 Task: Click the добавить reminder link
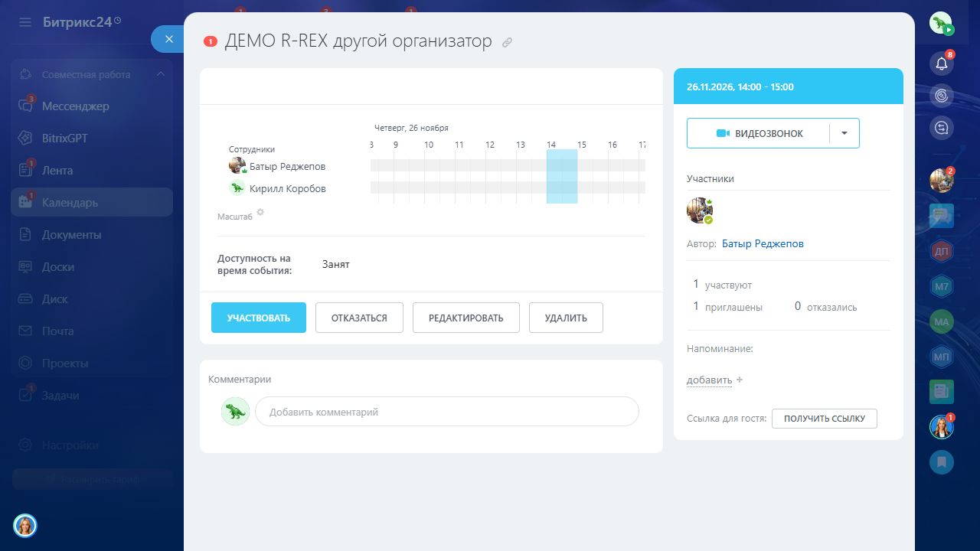pyautogui.click(x=709, y=380)
